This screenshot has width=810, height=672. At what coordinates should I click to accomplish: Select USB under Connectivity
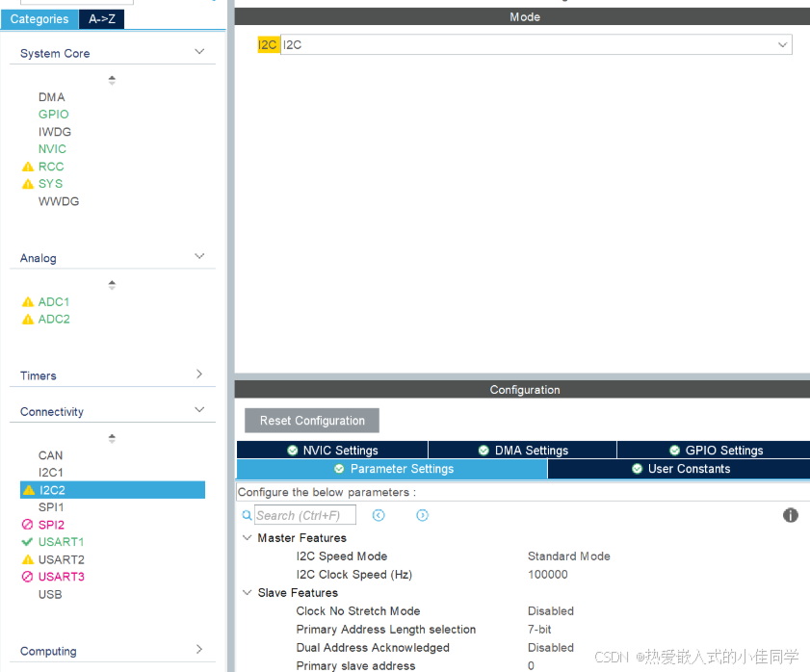pyautogui.click(x=50, y=595)
